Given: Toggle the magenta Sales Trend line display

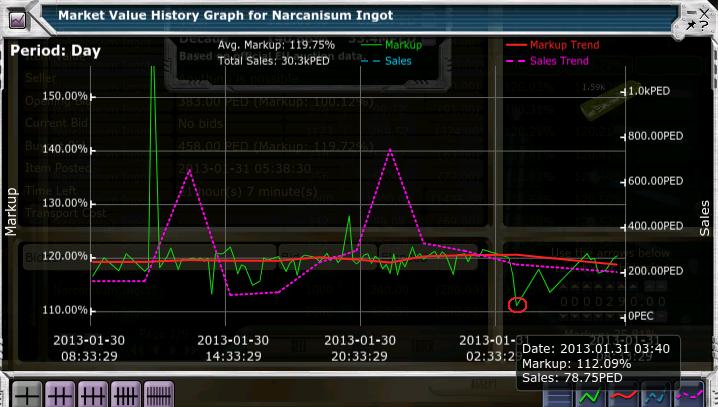Looking at the screenshot, I should pos(688,394).
